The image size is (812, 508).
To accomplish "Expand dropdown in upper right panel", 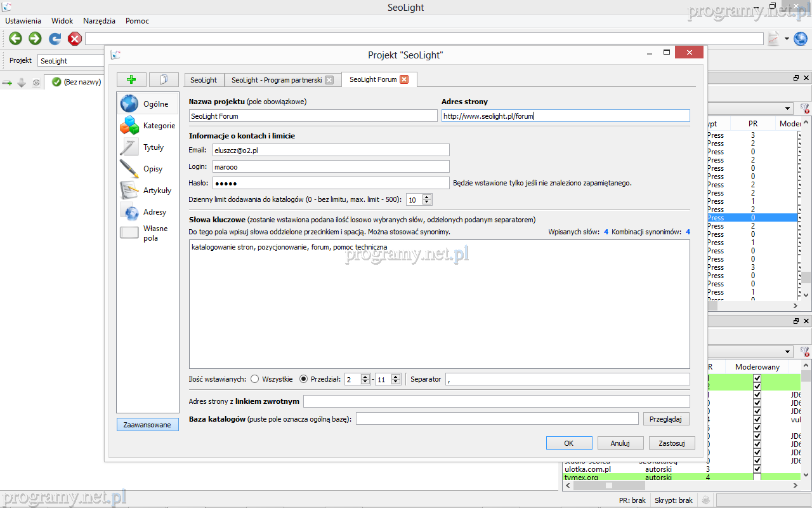I will point(787,109).
